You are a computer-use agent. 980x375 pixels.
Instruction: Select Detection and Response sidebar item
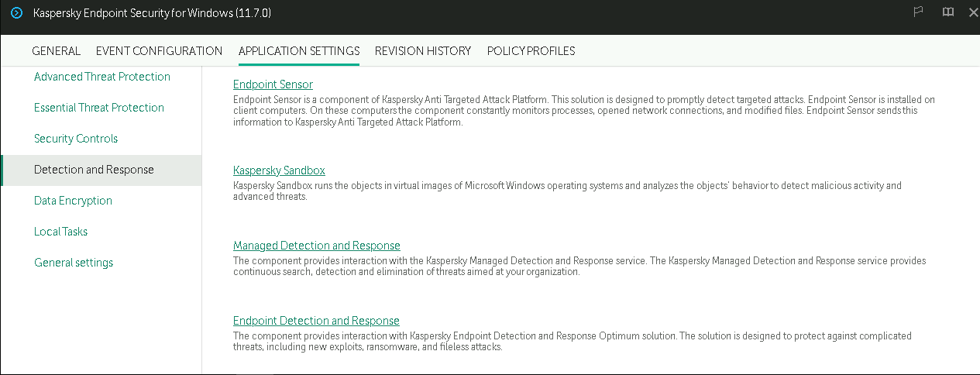(x=94, y=170)
